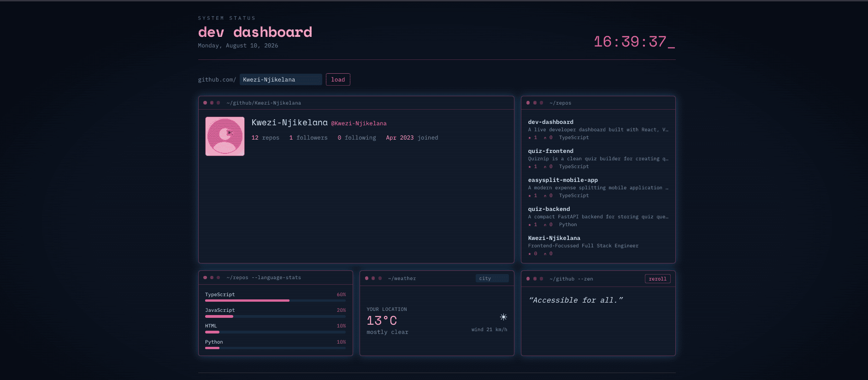This screenshot has height=380, width=868.
Task: Click the 13°C temperature reading
Action: coord(382,321)
